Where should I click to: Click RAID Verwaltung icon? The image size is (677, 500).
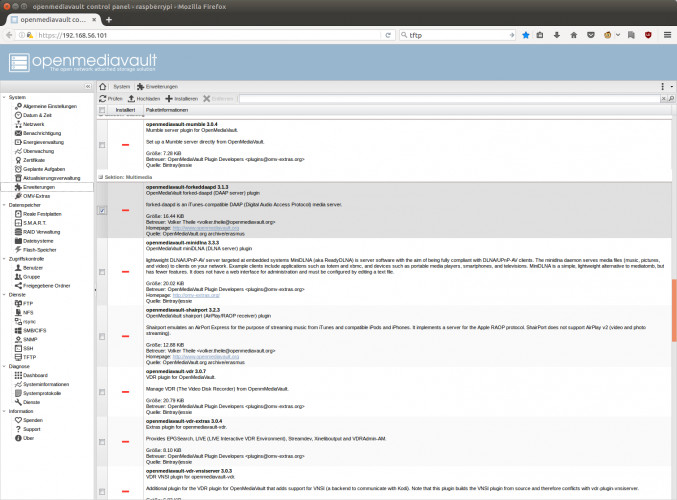[18, 232]
